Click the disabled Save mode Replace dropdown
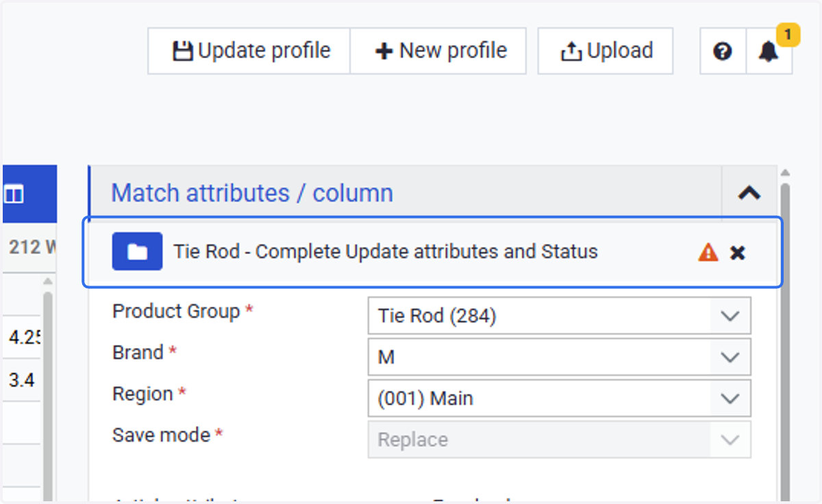The width and height of the screenshot is (822, 504). [559, 439]
